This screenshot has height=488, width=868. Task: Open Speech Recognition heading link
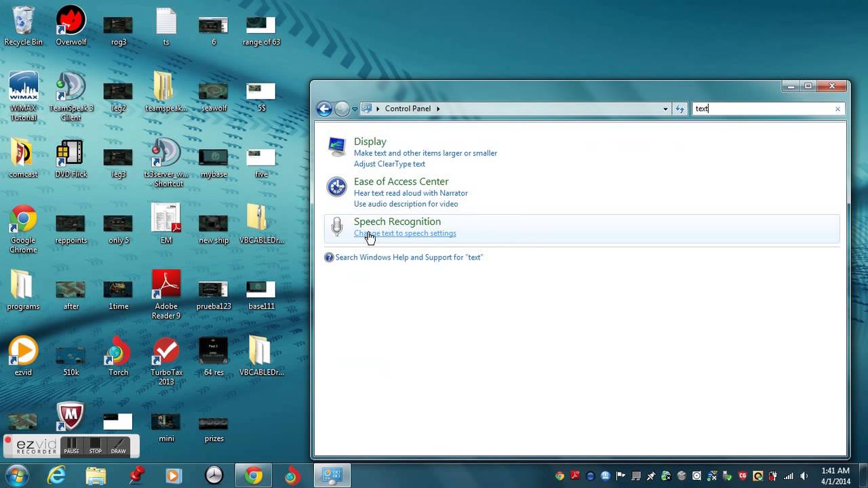click(x=397, y=222)
